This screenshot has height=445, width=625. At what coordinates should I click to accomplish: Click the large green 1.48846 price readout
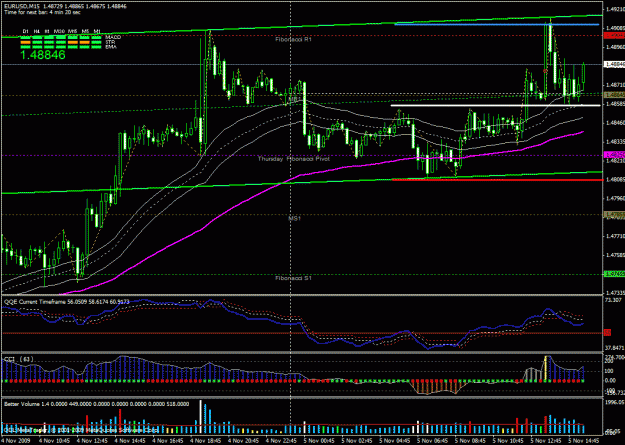pyautogui.click(x=43, y=55)
